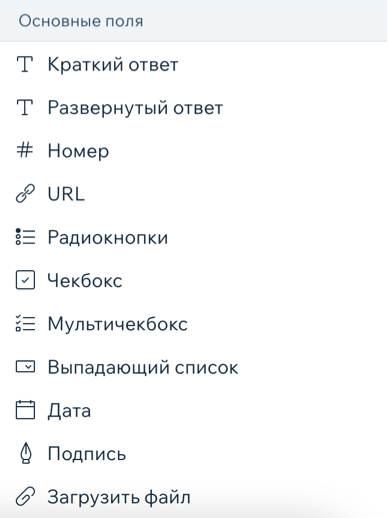Add a Выпадающий список field
Image resolution: width=390 pixels, height=518 pixels.
[195, 367]
